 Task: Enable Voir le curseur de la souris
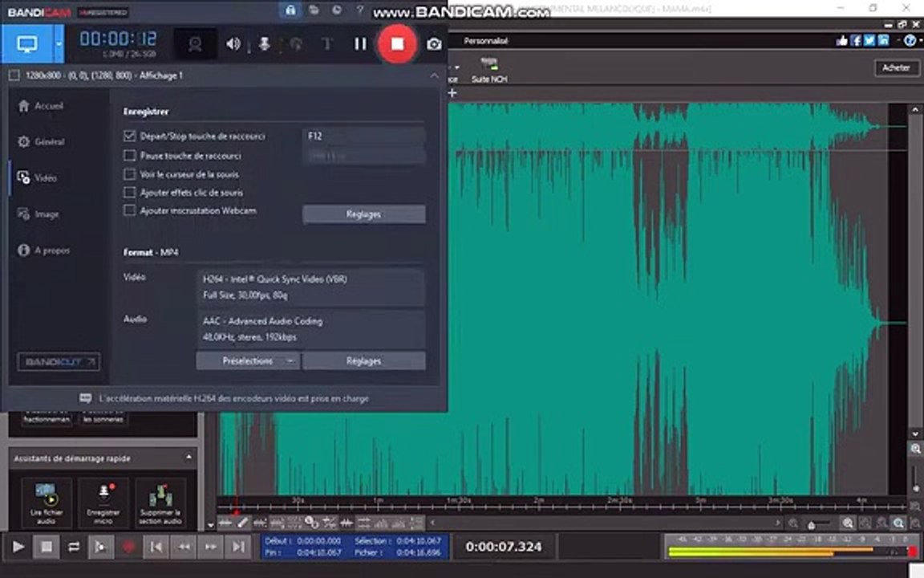[130, 174]
